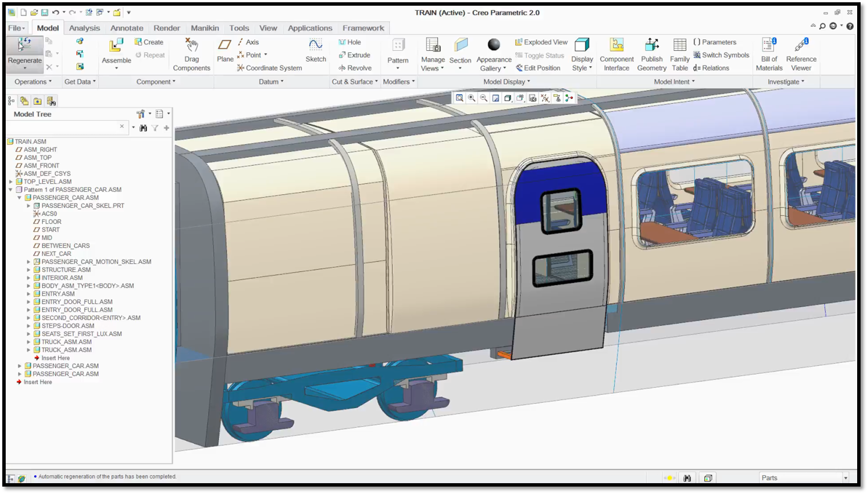Launch the Hole tool
Screen dimensions: 868x494
(350, 42)
